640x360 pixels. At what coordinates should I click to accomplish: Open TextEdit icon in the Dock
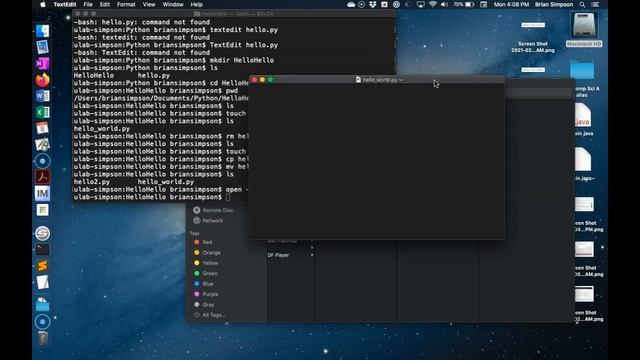[x=42, y=282]
